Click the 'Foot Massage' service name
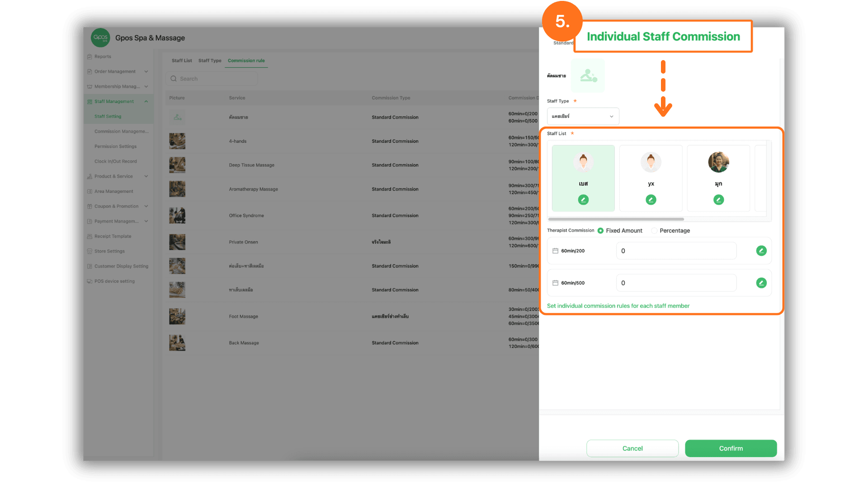 pos(243,316)
